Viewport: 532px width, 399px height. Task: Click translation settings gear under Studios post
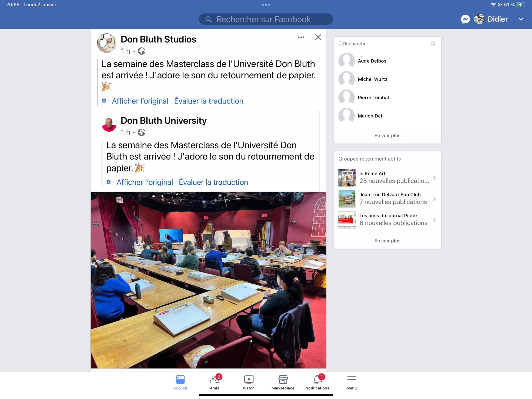[104, 101]
